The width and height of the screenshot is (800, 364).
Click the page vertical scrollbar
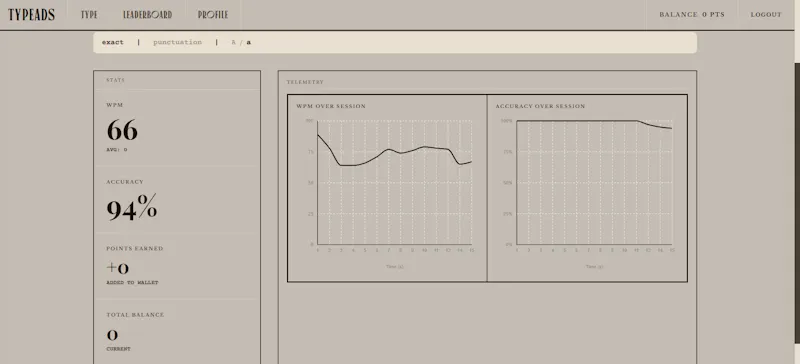pyautogui.click(x=797, y=203)
